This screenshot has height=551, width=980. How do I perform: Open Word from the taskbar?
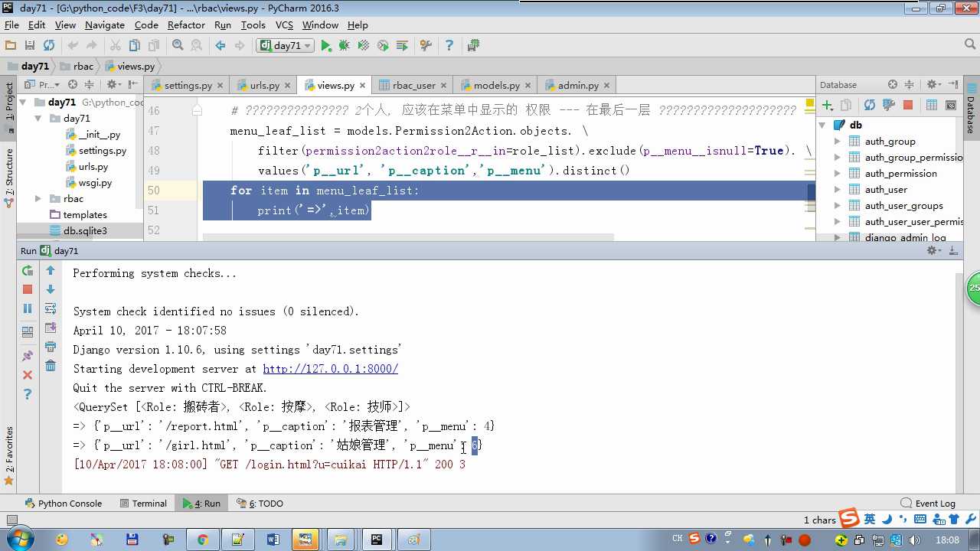pos(273,540)
